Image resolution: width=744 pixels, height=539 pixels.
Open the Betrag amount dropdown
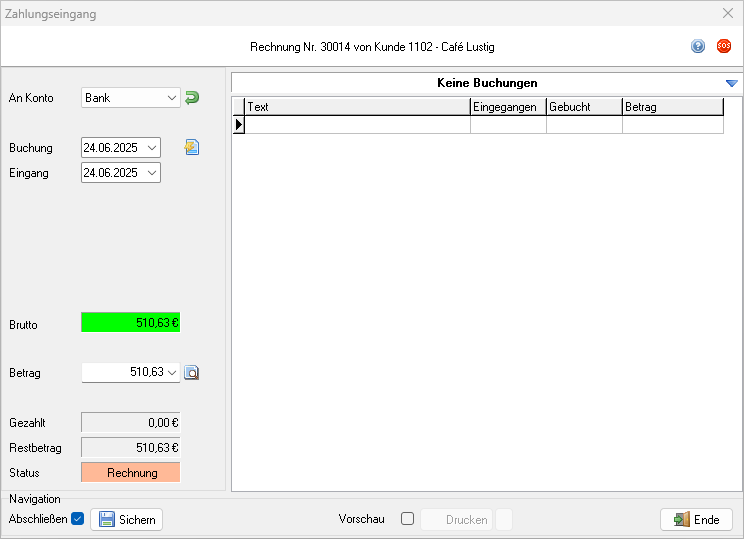[172, 372]
